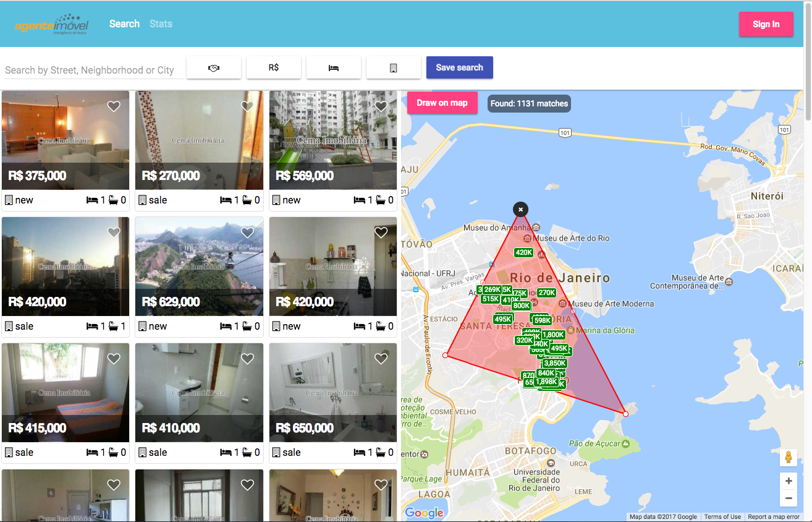Click the bathtub icon under R$ 415,000

click(113, 452)
